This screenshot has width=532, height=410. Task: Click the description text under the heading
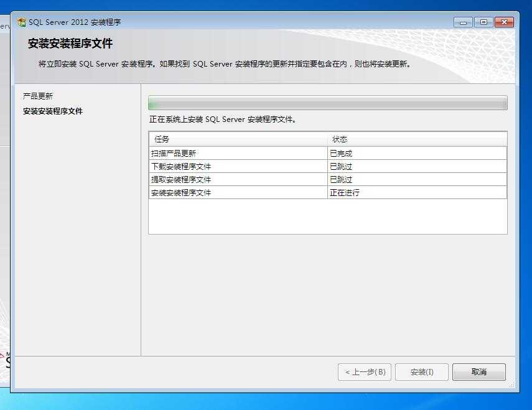pos(225,63)
